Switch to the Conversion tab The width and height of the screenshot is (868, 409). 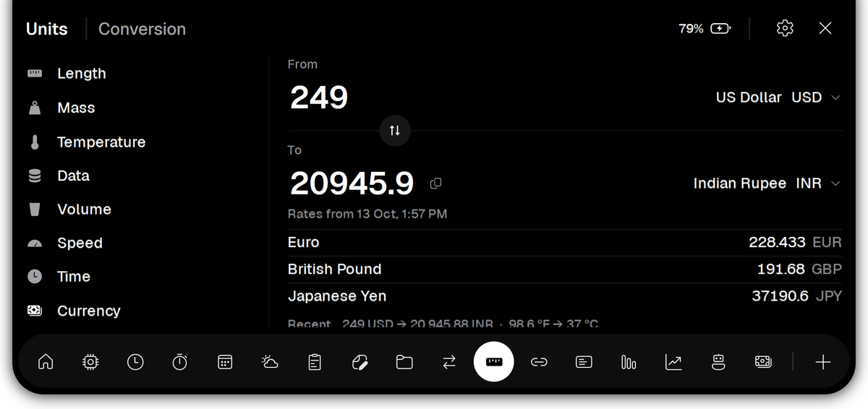(x=142, y=29)
